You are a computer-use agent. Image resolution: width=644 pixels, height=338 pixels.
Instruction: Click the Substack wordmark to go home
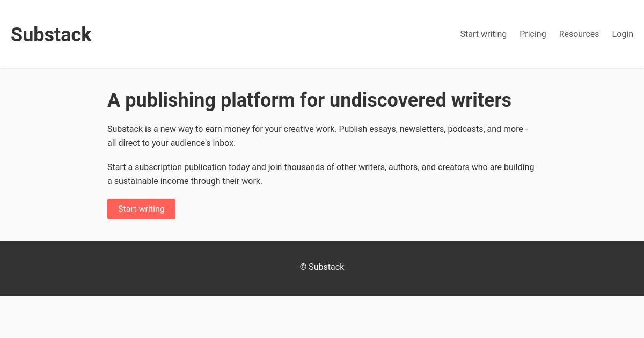point(52,34)
